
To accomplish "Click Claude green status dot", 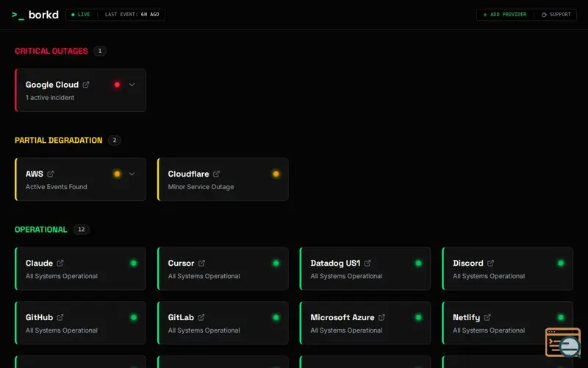I will coord(134,263).
